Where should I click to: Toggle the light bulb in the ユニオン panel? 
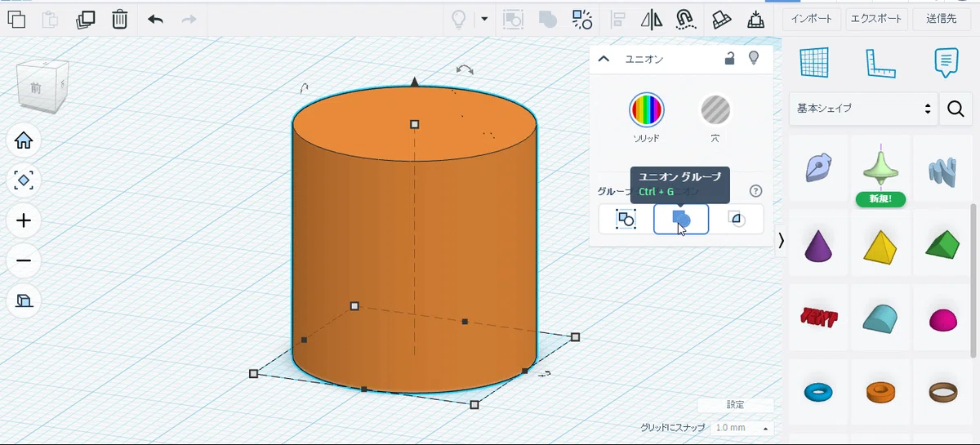pos(754,58)
